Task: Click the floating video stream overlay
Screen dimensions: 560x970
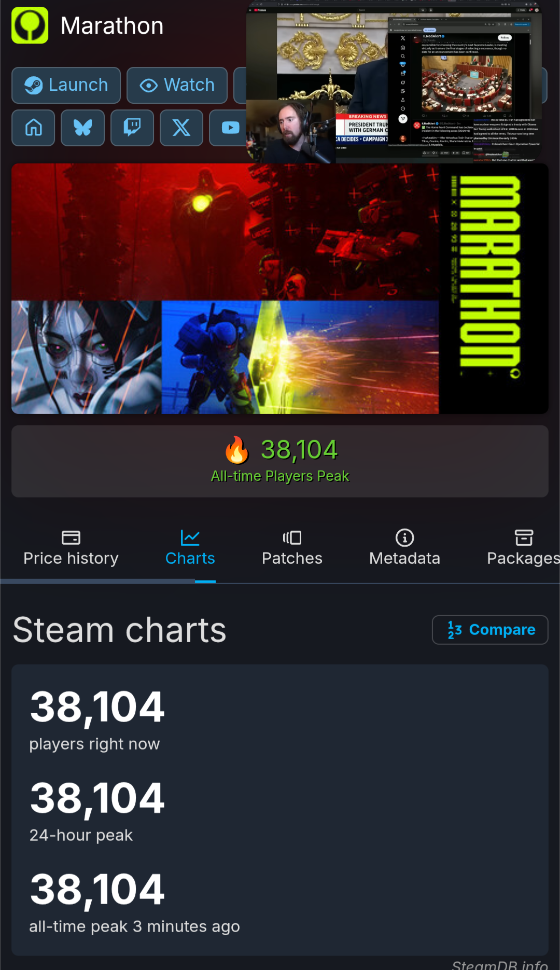Action: click(394, 81)
